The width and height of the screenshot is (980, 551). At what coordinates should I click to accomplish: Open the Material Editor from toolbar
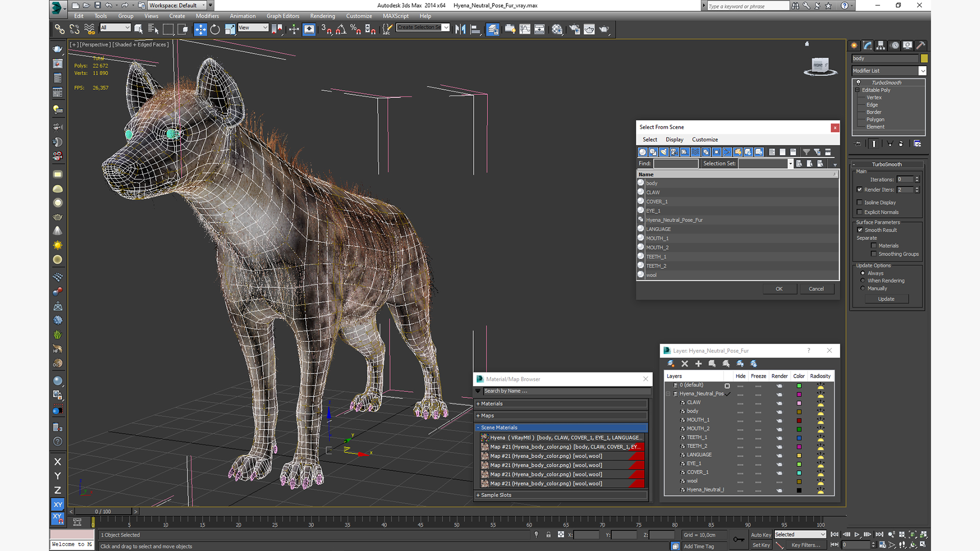click(557, 29)
